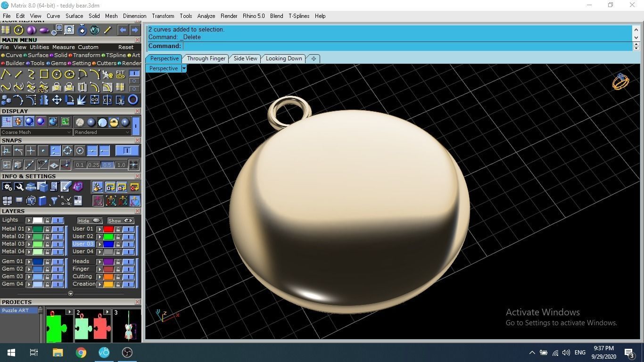Click the FIT curve tool icon
This screenshot has width=644, height=362.
(120, 74)
